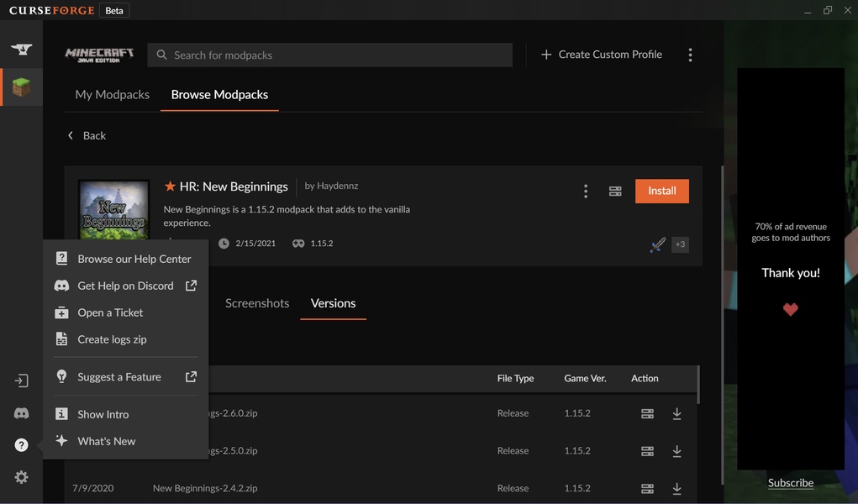Open modpack three-dot options menu
Screen dimensions: 858x504
[586, 192]
